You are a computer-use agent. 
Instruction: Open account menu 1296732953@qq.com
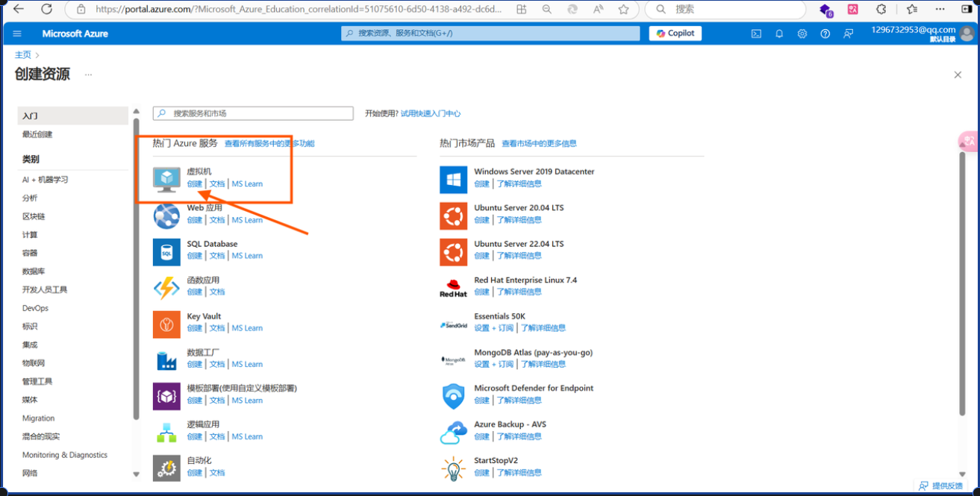point(922,34)
